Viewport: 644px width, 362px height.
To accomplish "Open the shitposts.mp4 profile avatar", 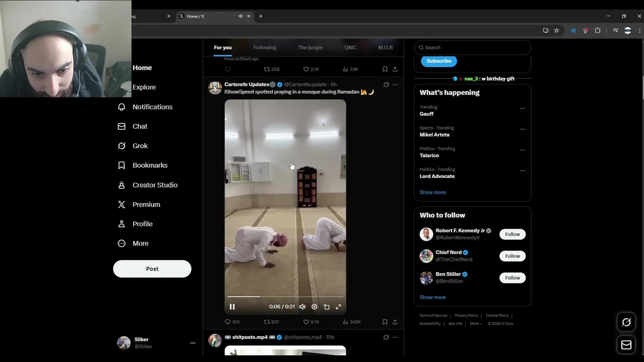I will click(215, 340).
